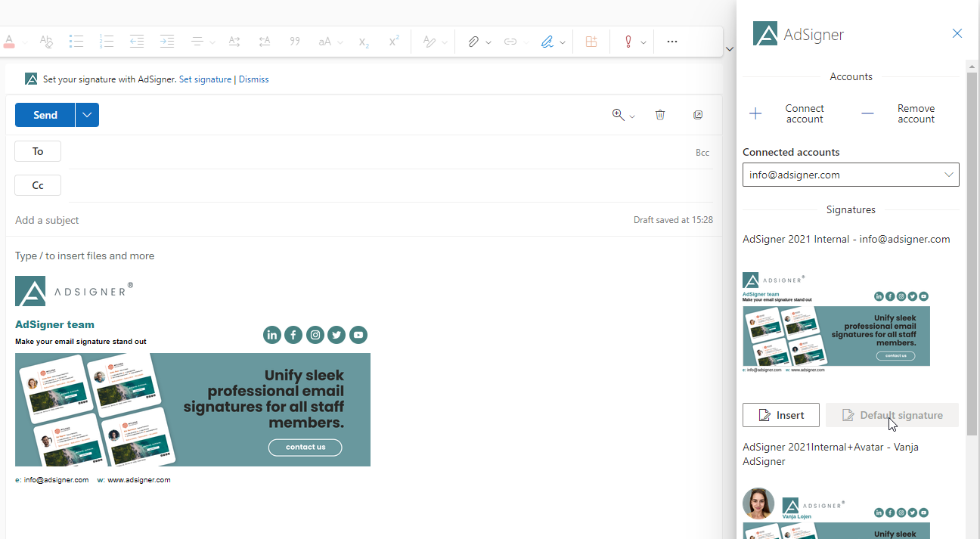Select the Vanja AdSigner avatar signature thumbnail
Screen dimensions: 980x539
point(836,513)
